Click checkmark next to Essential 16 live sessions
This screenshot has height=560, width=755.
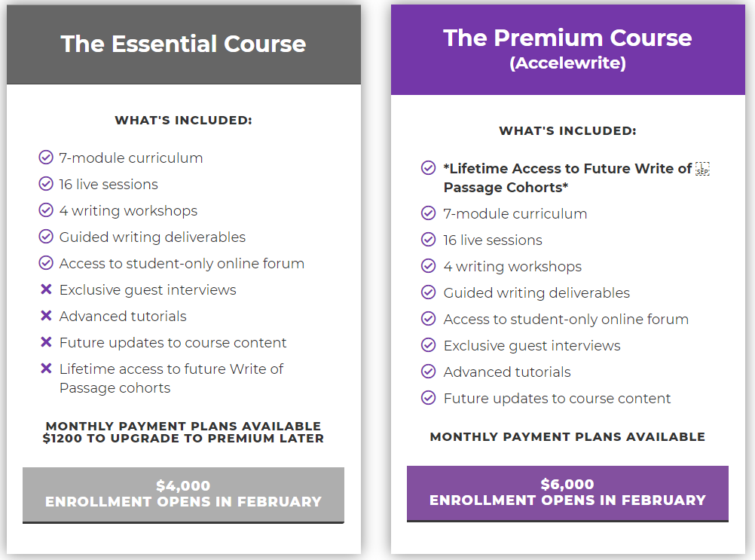[46, 184]
